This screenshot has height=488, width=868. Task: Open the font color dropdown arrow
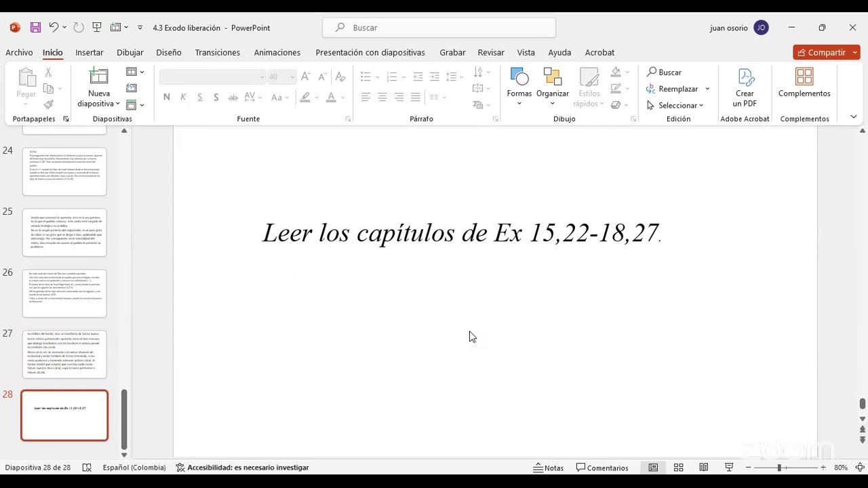342,97
